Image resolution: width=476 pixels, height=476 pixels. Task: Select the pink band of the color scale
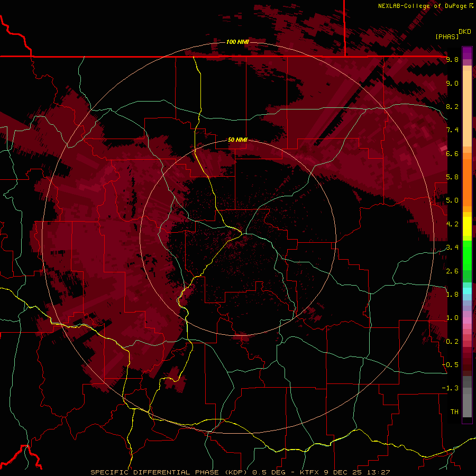click(467, 321)
